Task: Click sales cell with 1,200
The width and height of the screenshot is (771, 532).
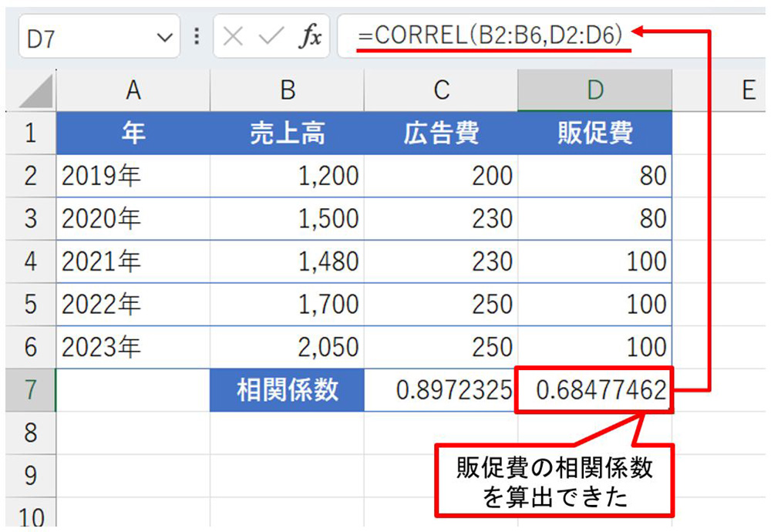Action: pos(287,176)
